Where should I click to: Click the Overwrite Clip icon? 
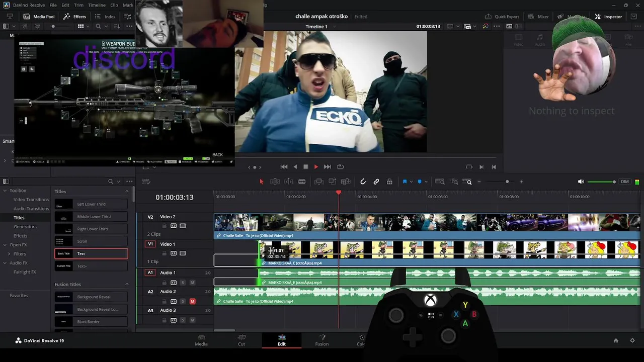point(332,182)
